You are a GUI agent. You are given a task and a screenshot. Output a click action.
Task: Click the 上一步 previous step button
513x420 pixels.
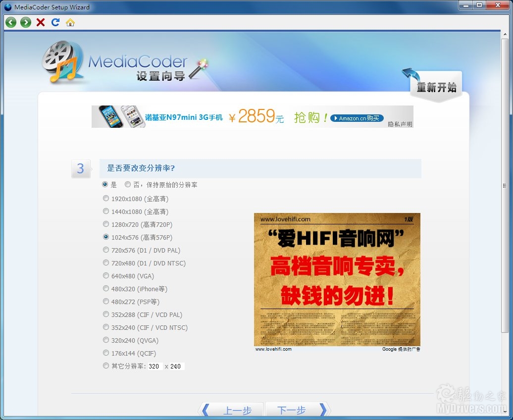click(231, 410)
